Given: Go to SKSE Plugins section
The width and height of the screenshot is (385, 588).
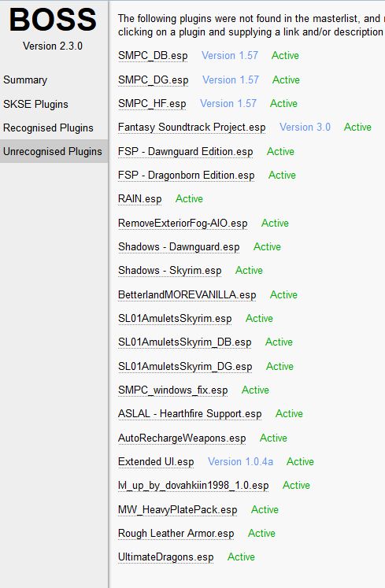Looking at the screenshot, I should click(35, 104).
